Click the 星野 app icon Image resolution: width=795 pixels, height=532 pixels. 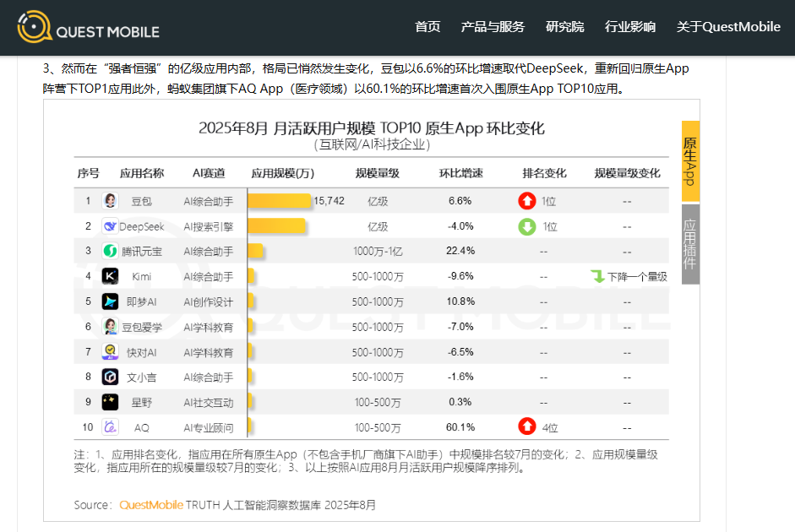tap(110, 402)
